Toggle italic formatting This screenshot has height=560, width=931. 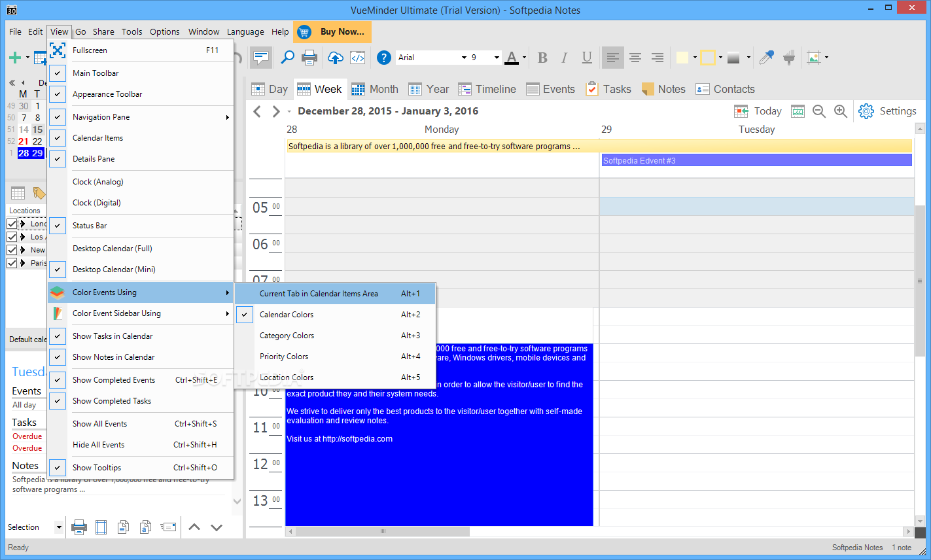click(564, 58)
